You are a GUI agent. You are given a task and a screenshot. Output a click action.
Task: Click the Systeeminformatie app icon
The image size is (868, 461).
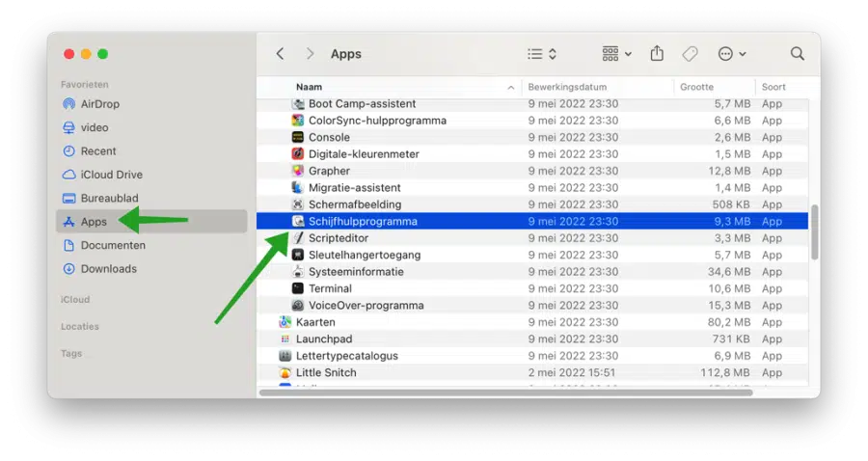point(298,271)
